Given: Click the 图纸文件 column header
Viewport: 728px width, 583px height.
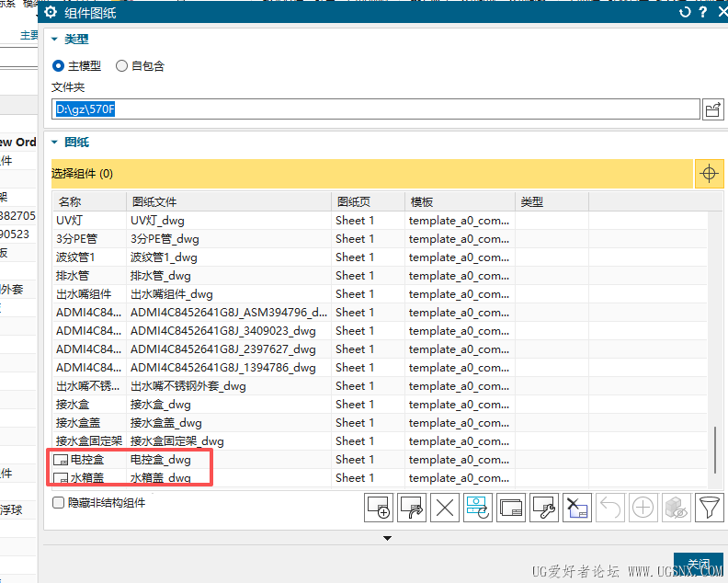Looking at the screenshot, I should click(x=229, y=201).
